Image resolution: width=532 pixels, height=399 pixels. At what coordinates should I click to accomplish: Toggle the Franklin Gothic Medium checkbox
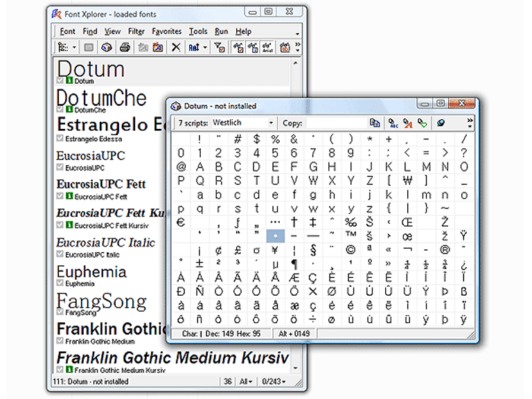click(60, 340)
